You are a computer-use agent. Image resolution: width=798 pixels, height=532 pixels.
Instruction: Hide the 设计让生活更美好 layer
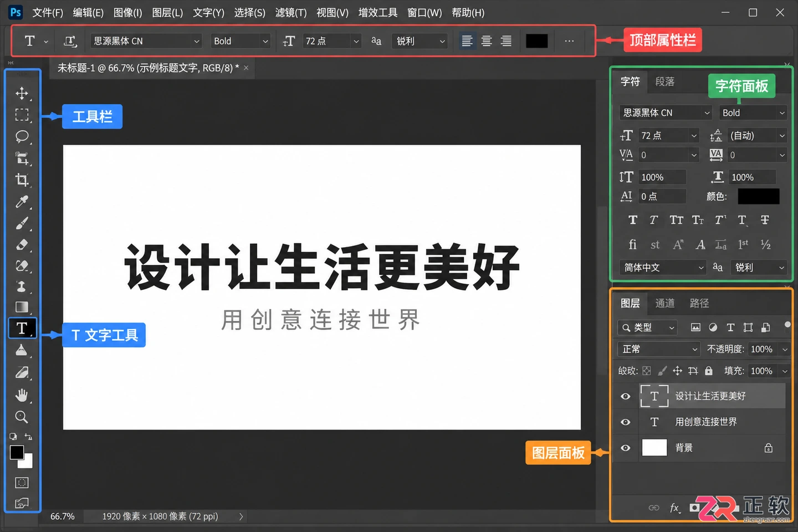coord(626,396)
